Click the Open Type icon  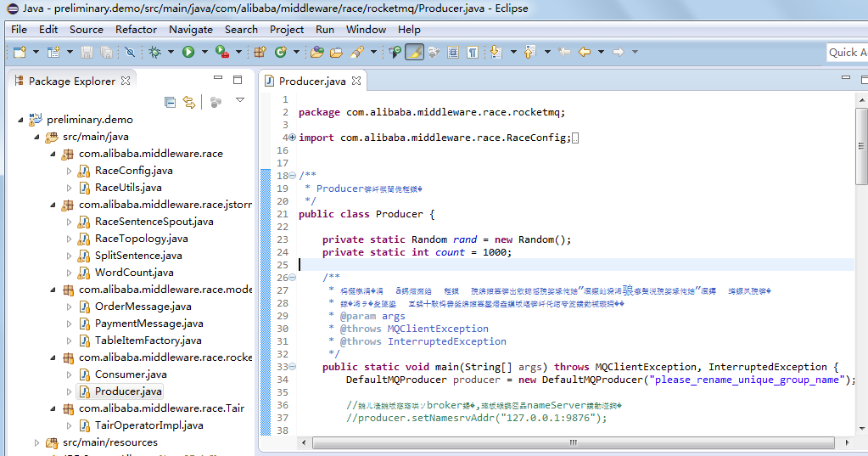(x=316, y=52)
